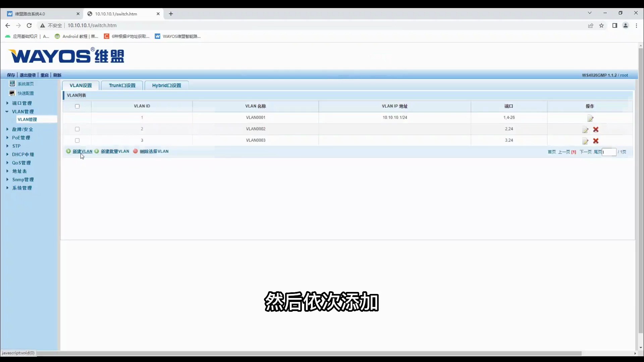Click 删除选择VLAN link
This screenshot has height=362, width=644.
point(154,152)
